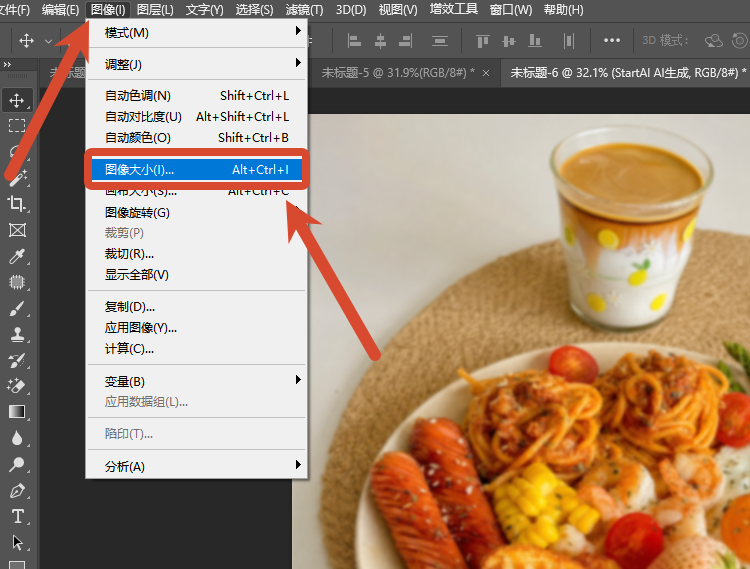This screenshot has width=750, height=569.
Task: Choose 应用图像(Y)... menu item
Action: 196,328
